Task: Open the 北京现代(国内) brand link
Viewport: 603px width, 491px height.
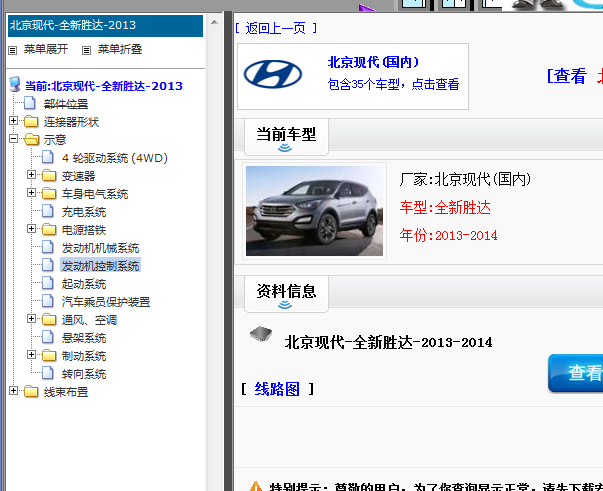Action: [373, 62]
